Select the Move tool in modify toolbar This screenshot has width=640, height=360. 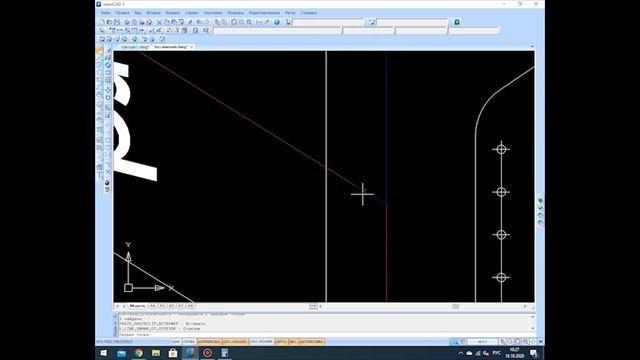click(x=108, y=90)
